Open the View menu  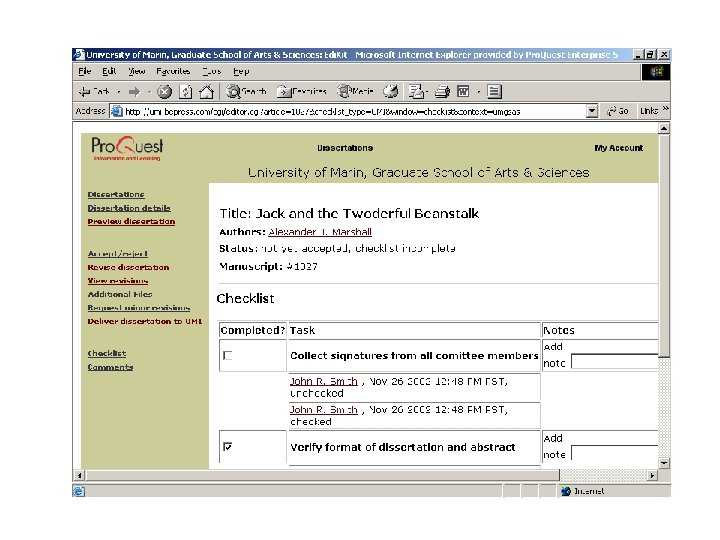(136, 71)
